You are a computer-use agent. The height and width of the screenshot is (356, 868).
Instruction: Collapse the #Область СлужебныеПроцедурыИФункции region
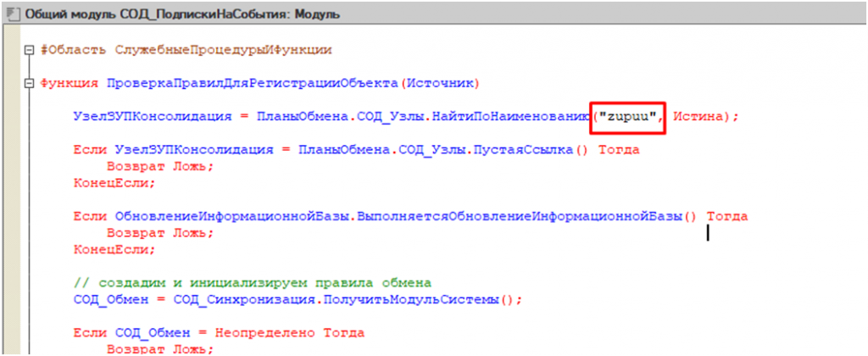pyautogui.click(x=30, y=50)
